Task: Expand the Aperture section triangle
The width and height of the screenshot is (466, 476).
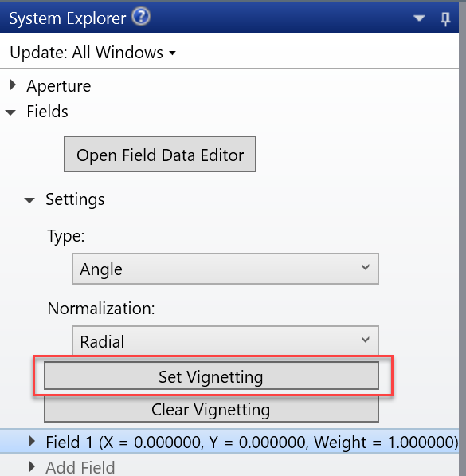Action: [x=13, y=85]
